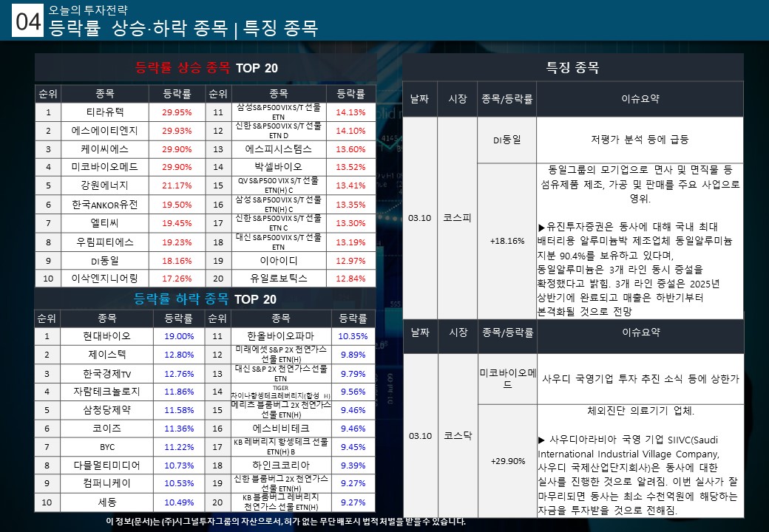Click the '특징 종목' panel heading

point(573,67)
